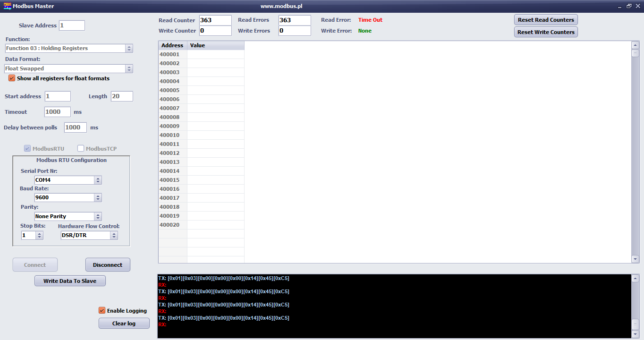Click the Modbus Master app icon in title bar
This screenshot has height=340, width=644.
tap(7, 6)
